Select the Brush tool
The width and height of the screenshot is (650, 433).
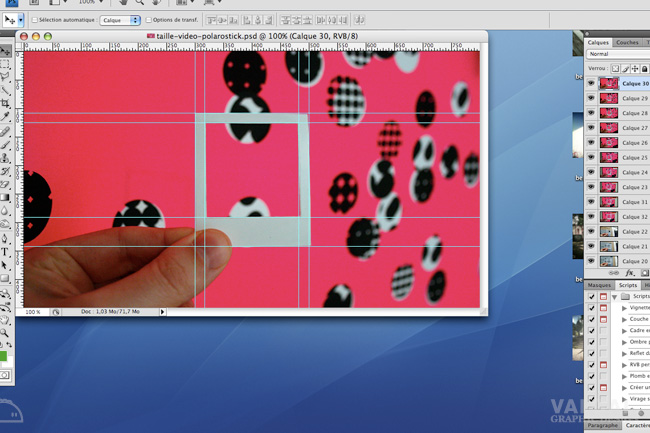(x=5, y=145)
